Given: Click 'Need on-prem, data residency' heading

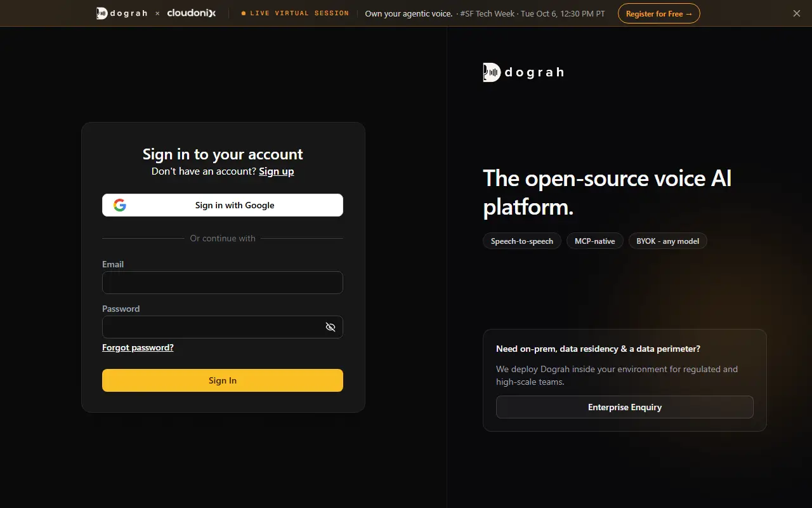Looking at the screenshot, I should pos(598,349).
